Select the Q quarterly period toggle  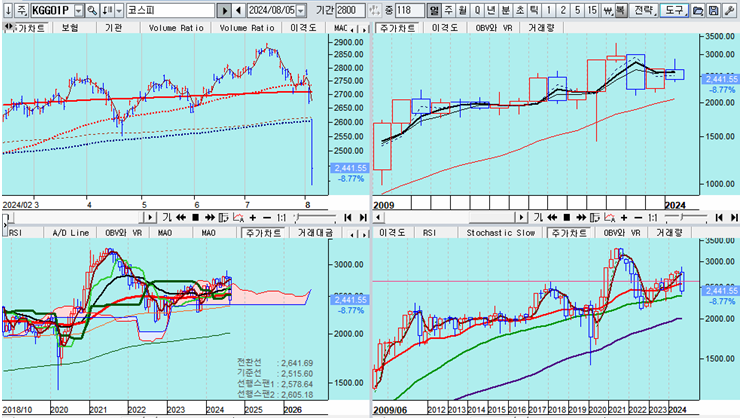coord(477,10)
